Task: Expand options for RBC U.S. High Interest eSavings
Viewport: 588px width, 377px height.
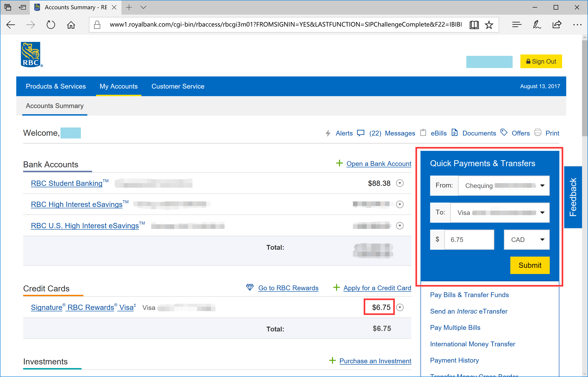Action: 400,226
